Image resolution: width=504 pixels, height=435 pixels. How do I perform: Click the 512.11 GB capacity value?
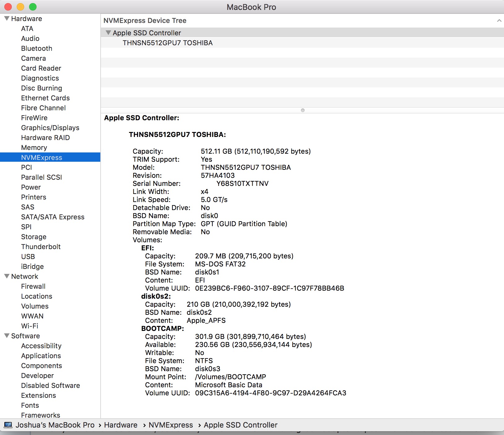(256, 151)
